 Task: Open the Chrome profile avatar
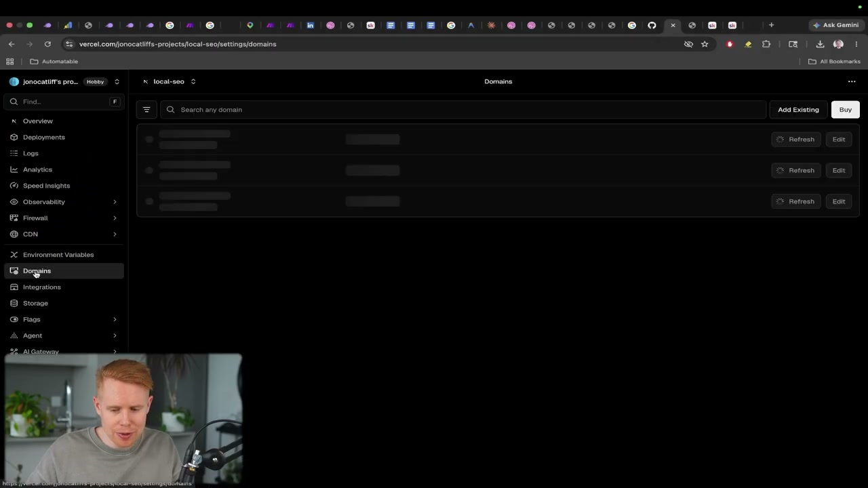(838, 44)
